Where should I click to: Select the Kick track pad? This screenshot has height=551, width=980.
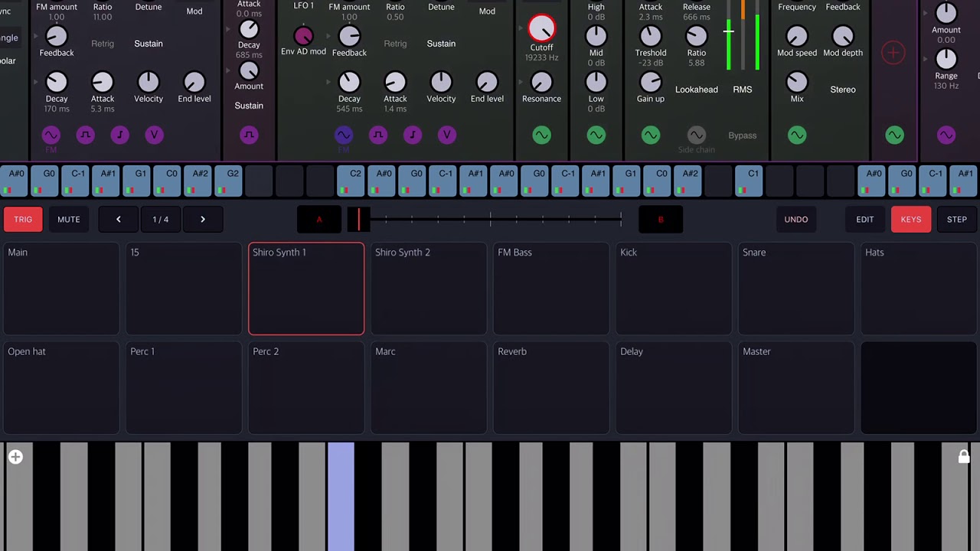[x=674, y=289]
